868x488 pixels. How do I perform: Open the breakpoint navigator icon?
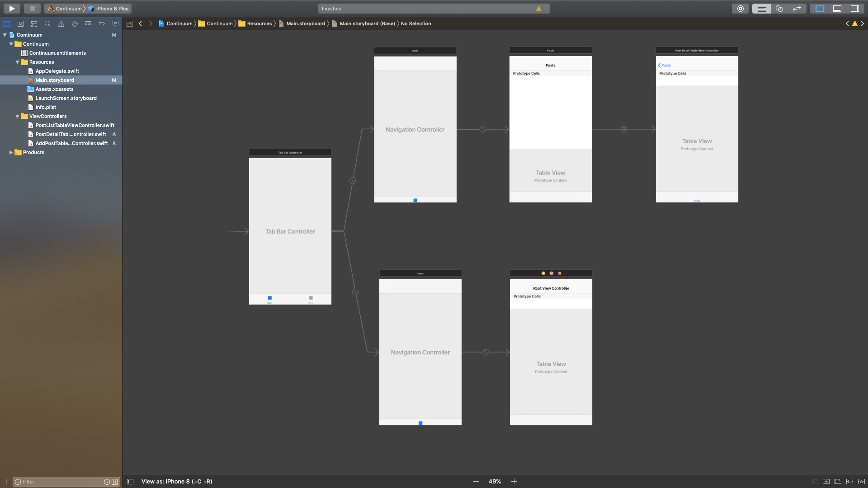click(102, 23)
